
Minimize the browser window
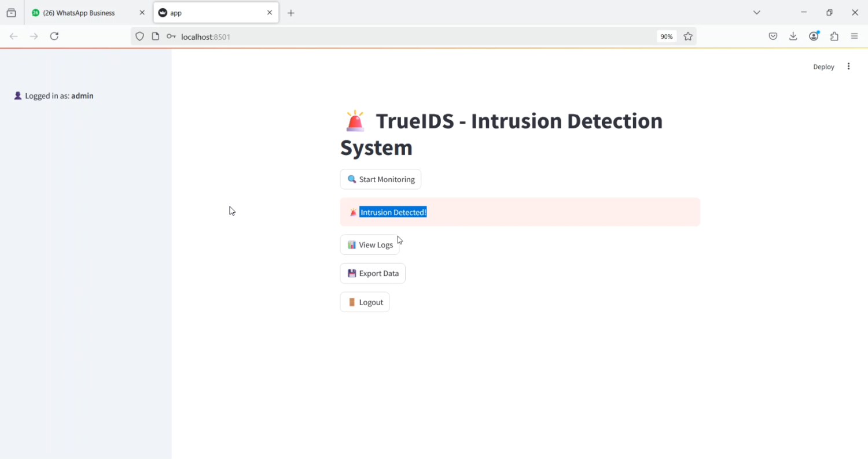click(804, 13)
